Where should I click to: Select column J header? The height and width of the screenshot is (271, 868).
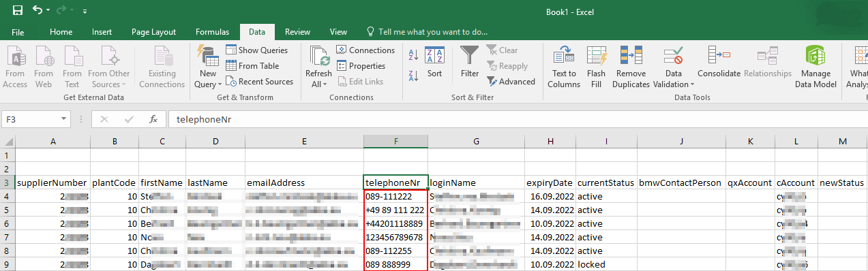[681, 142]
